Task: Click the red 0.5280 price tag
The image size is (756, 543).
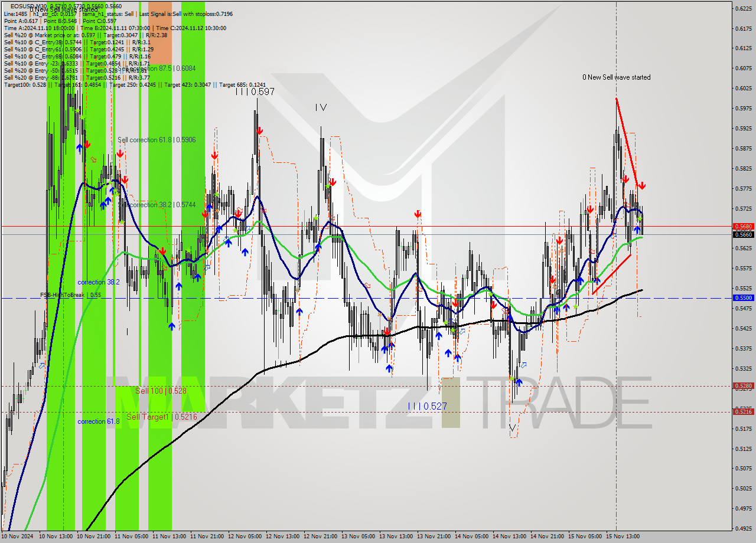Action: (x=743, y=386)
